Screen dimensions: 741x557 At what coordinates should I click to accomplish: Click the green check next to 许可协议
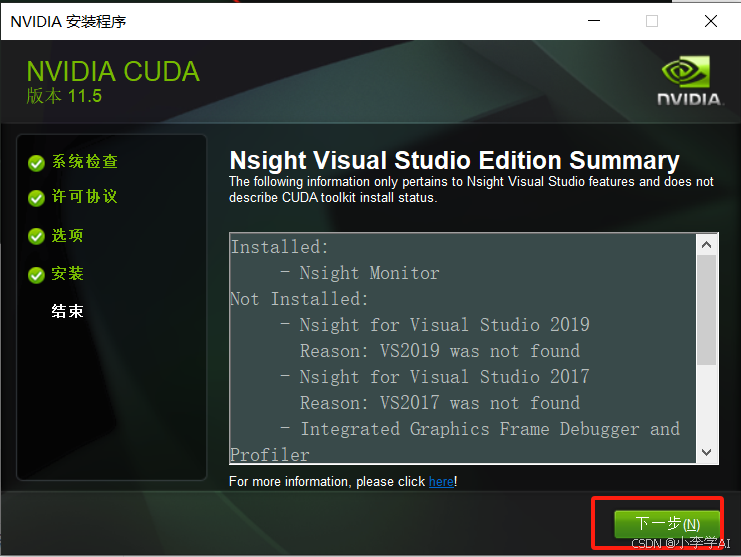point(36,198)
